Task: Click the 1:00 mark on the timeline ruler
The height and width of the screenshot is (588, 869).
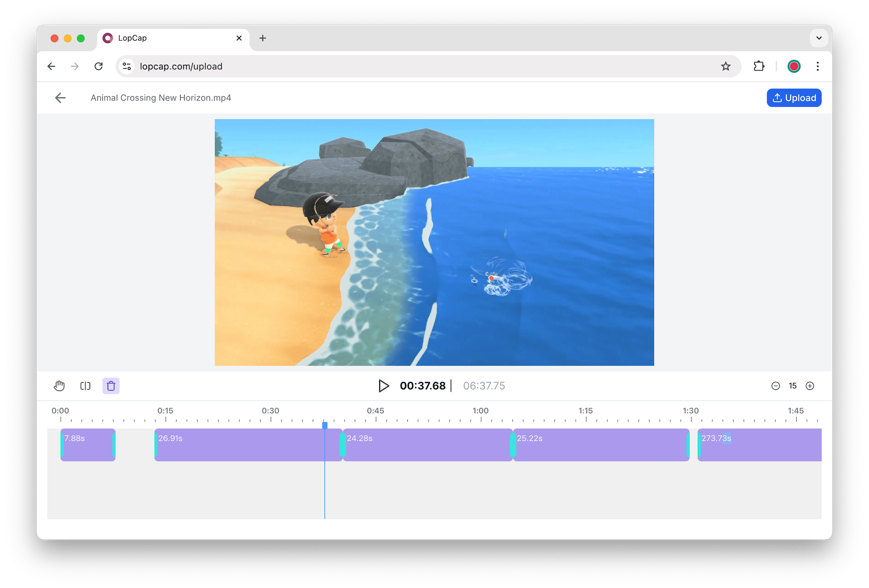Action: (481, 411)
